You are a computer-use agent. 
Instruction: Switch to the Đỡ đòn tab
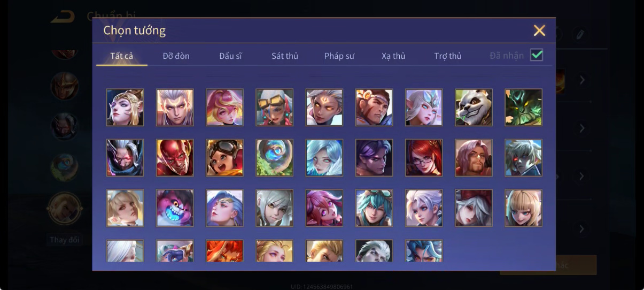click(176, 56)
